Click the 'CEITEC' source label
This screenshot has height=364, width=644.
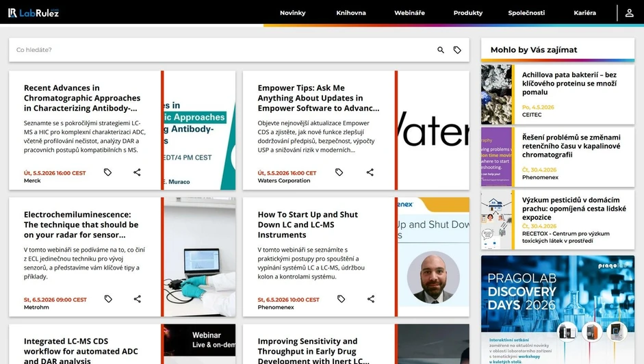click(x=532, y=115)
